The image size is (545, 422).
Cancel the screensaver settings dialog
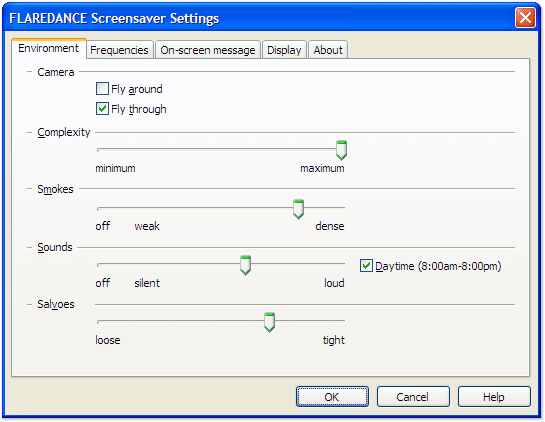[413, 397]
